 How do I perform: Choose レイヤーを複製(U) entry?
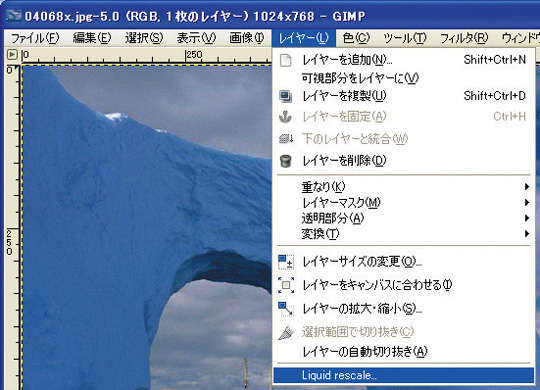pyautogui.click(x=404, y=96)
